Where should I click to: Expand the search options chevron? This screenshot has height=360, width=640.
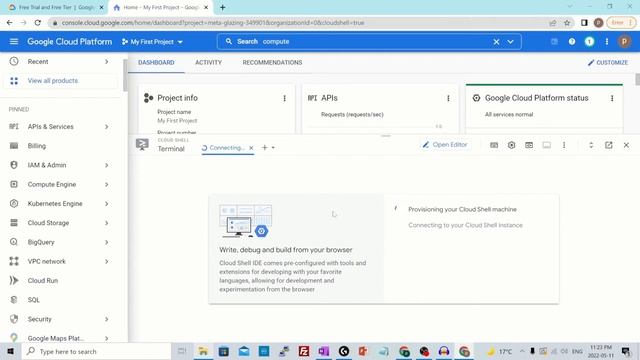tap(511, 42)
